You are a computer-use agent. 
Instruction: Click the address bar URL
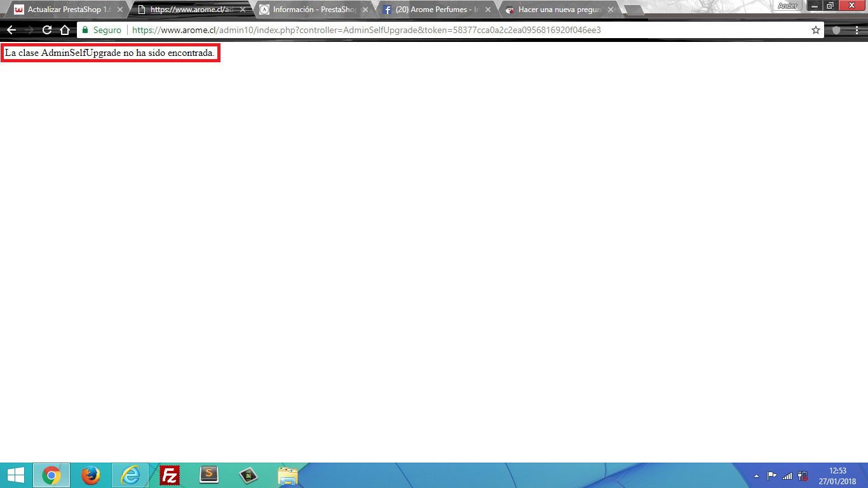[367, 30]
